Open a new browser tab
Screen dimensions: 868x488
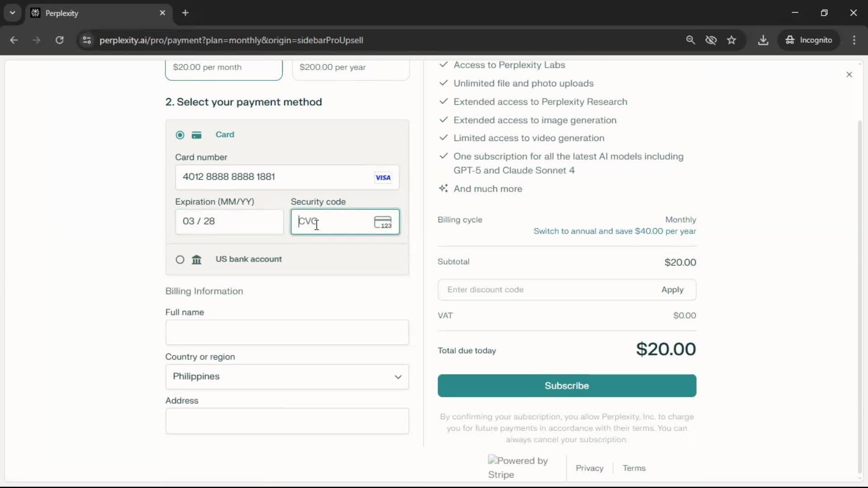pos(185,13)
